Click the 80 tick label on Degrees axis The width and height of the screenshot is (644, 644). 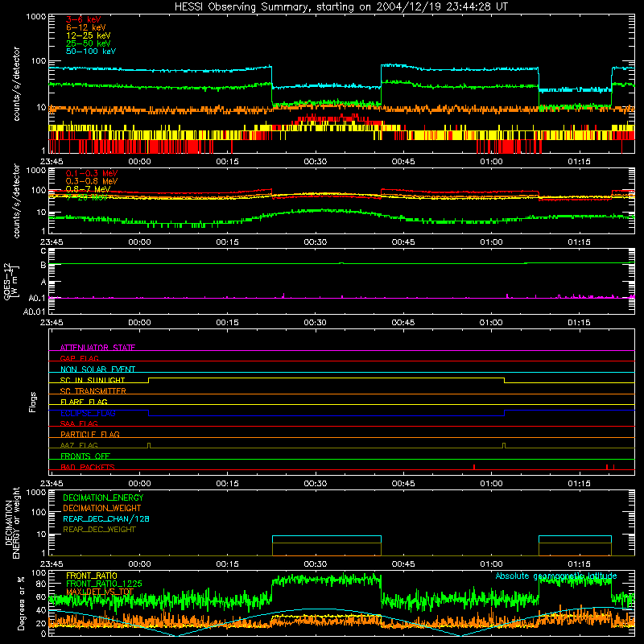(x=41, y=584)
